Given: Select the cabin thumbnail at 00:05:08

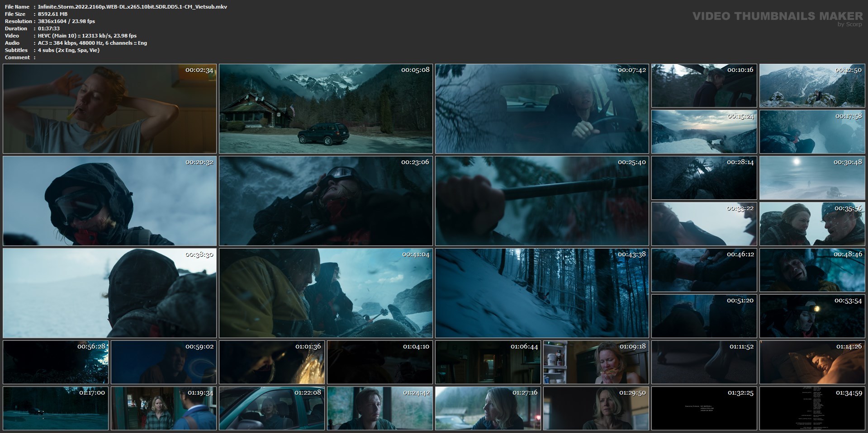Looking at the screenshot, I should [326, 108].
